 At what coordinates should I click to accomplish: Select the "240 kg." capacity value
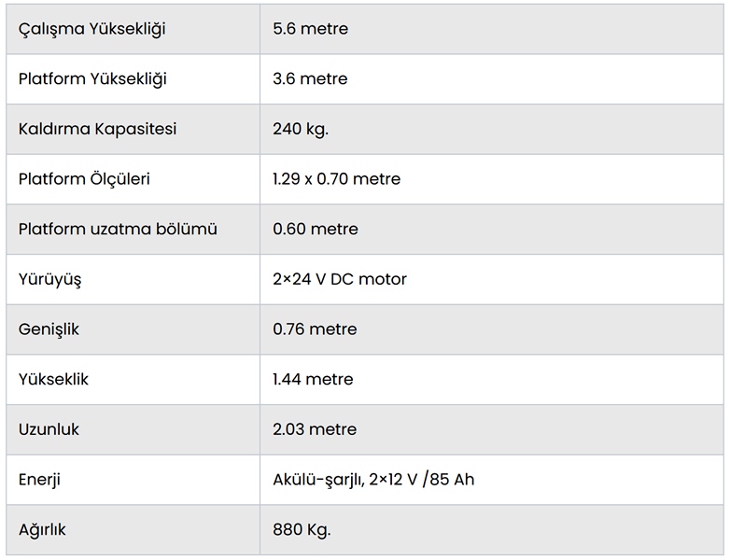(301, 129)
